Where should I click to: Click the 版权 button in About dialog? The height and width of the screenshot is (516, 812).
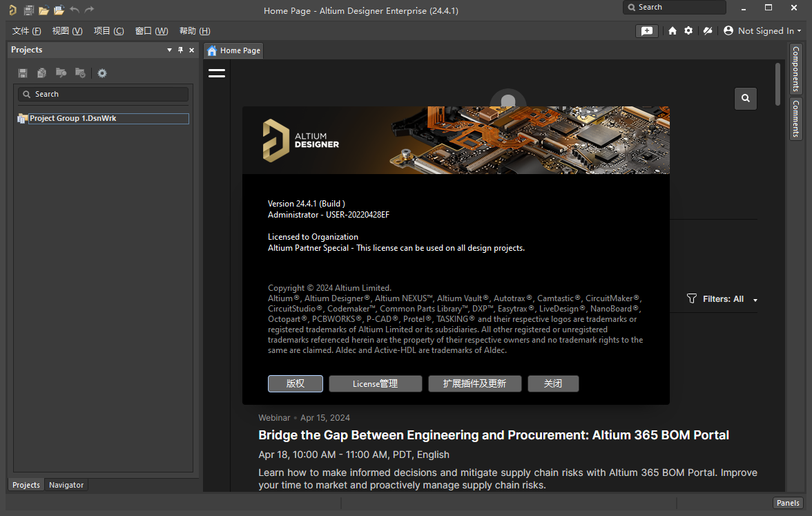(296, 383)
